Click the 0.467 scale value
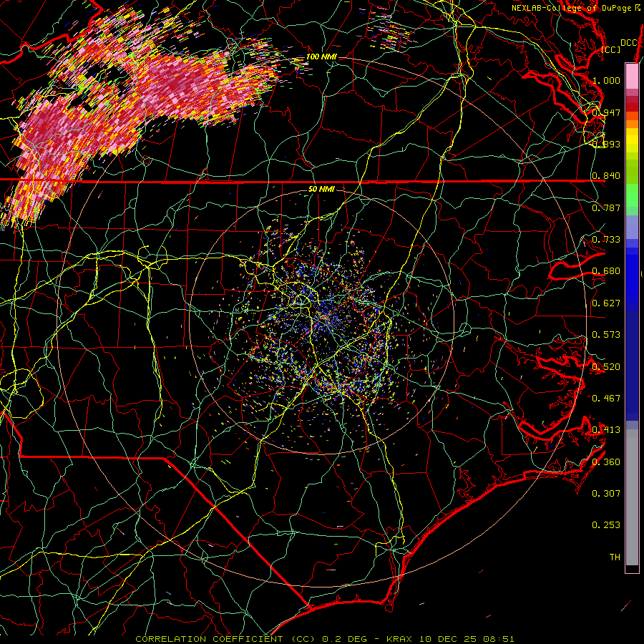The width and height of the screenshot is (644, 644). tap(606, 399)
